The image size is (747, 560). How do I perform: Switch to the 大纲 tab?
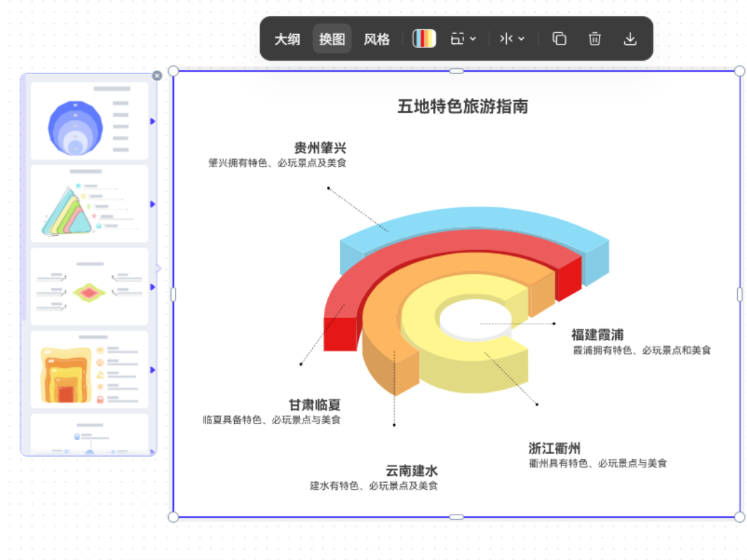[x=286, y=39]
